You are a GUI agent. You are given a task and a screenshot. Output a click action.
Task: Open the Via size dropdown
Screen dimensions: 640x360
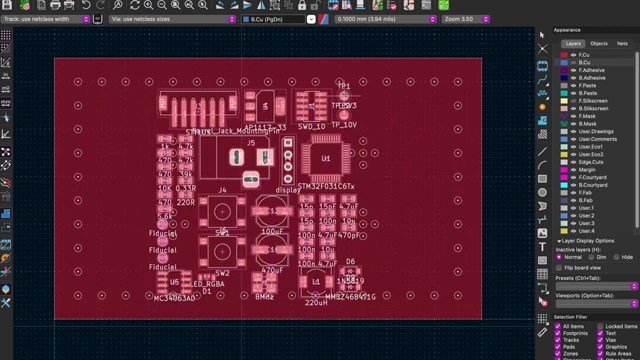(x=172, y=19)
